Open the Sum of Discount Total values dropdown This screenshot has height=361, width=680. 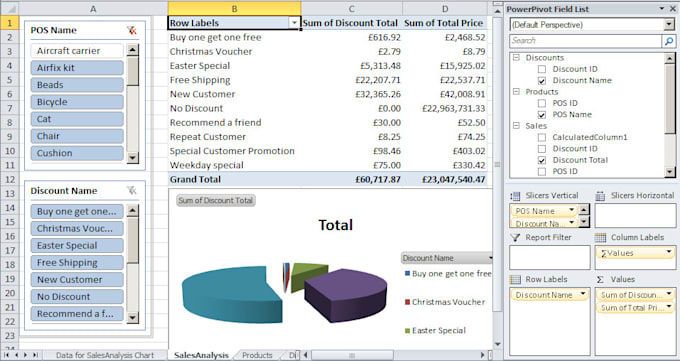(669, 295)
